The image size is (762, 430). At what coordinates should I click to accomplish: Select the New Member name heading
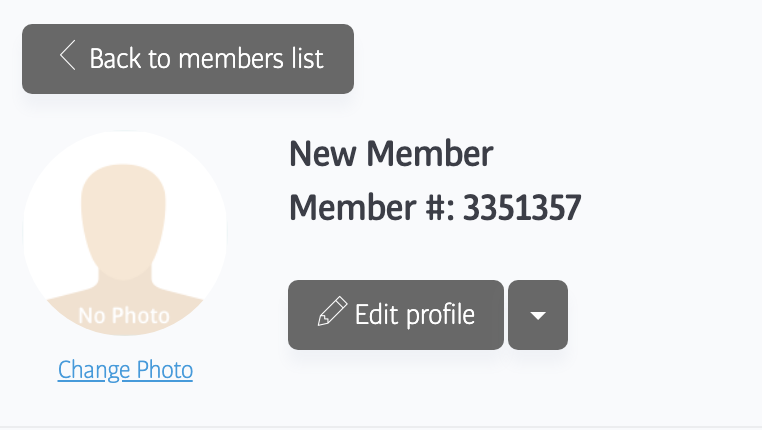pos(391,154)
